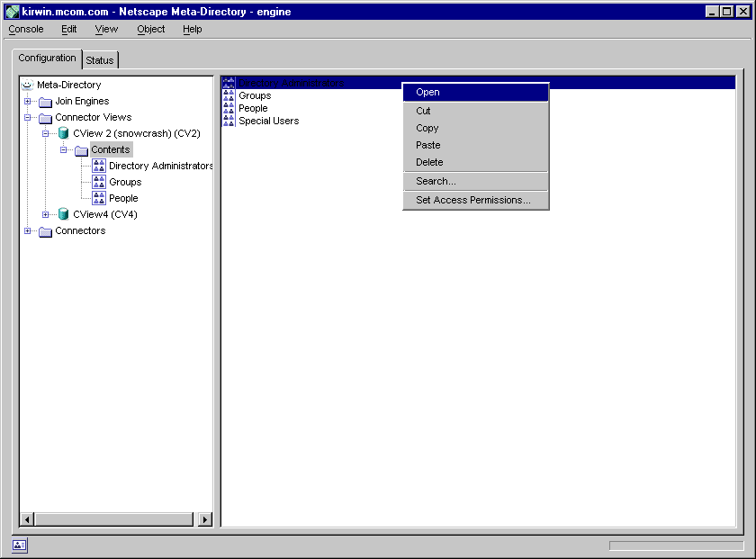Click the application icon in title bar
Viewport: 756px width, 559px height.
tap(13, 12)
